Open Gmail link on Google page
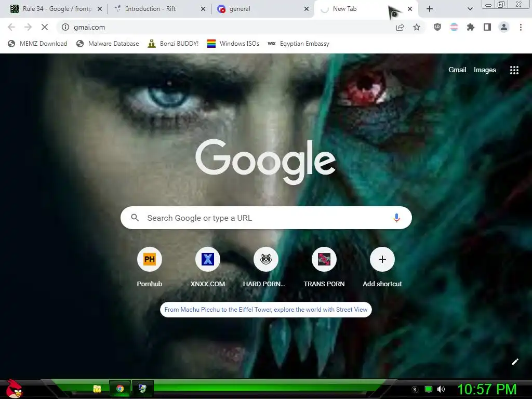Viewport: 532px width, 399px height. click(x=457, y=70)
